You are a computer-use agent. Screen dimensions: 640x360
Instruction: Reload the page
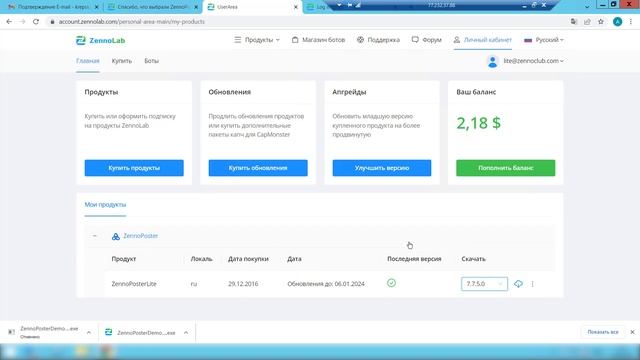[36, 22]
